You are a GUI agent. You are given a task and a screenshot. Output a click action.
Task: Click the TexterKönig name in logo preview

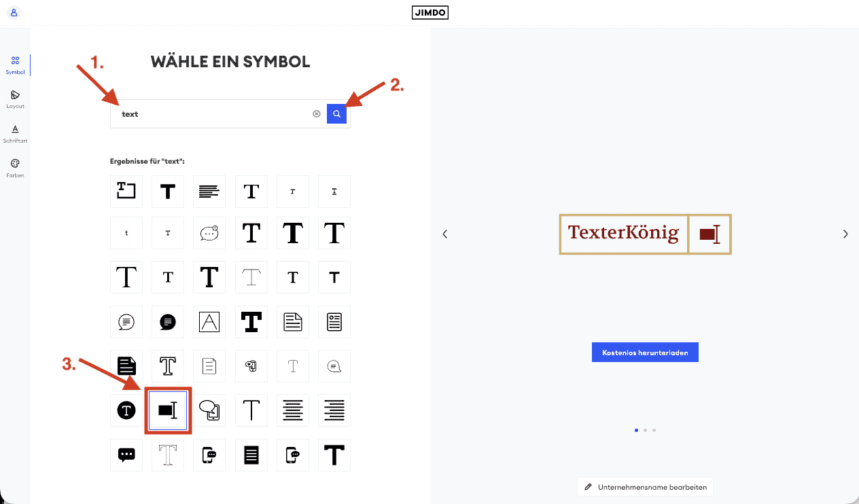pyautogui.click(x=624, y=233)
